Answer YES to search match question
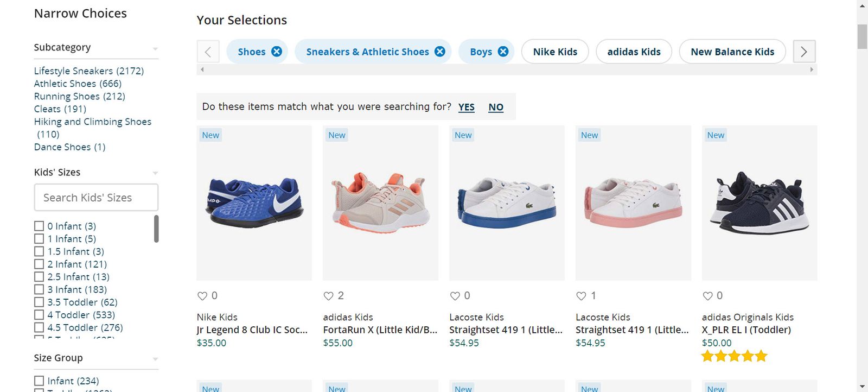Screen dimensions: 868x392 [x=466, y=107]
